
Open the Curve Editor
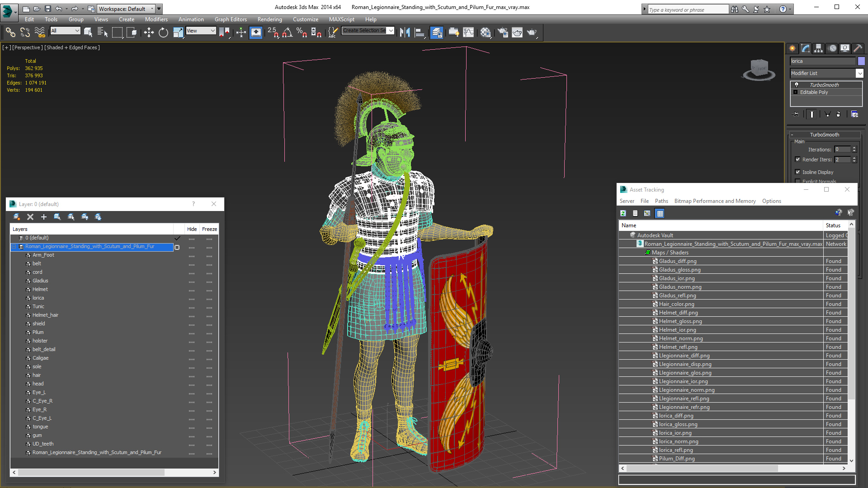468,32
